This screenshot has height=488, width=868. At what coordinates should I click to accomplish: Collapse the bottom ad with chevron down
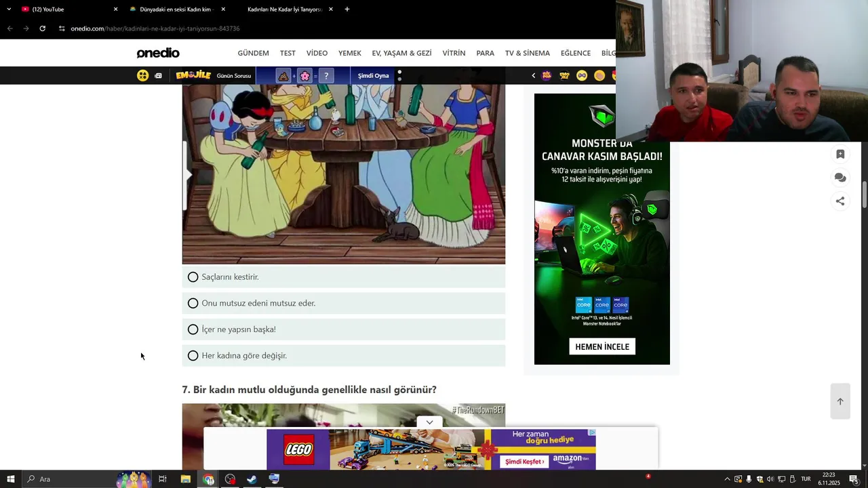click(x=429, y=422)
